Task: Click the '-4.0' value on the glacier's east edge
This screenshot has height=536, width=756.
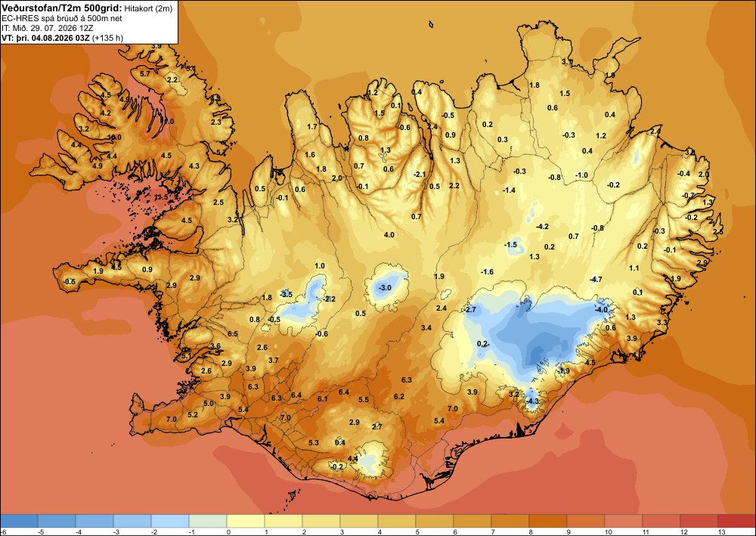Action: [x=601, y=309]
